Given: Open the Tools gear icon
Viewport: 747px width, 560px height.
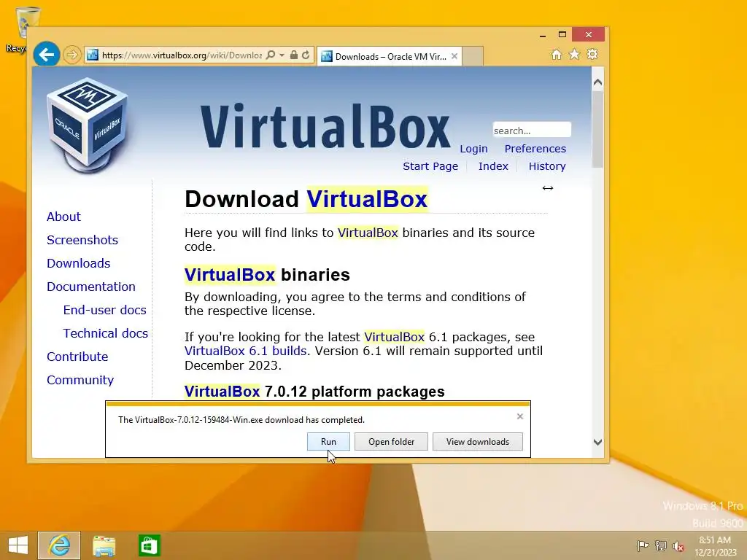Looking at the screenshot, I should 592,54.
